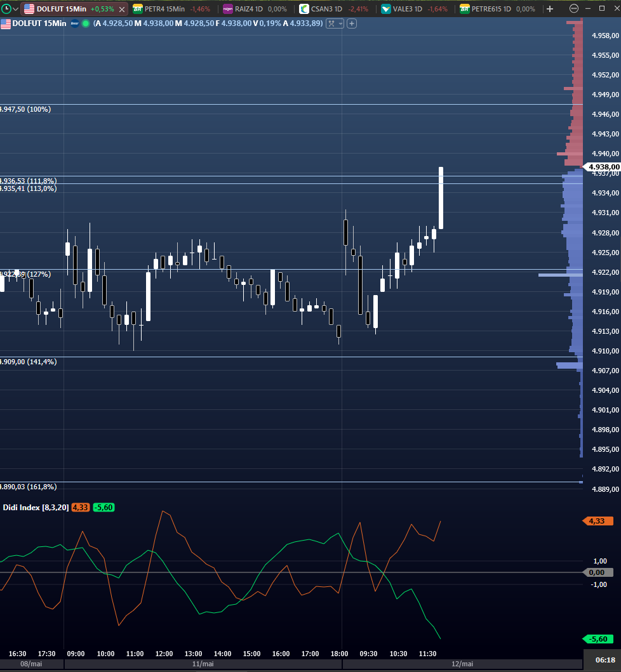Click the green -5,60 marker on indicator scale
The height and width of the screenshot is (672, 621).
(x=598, y=639)
